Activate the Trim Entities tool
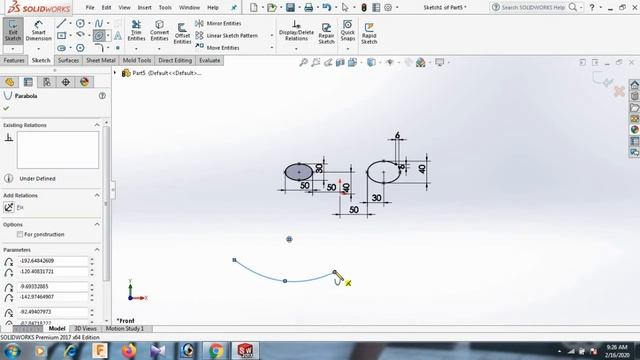 click(136, 31)
